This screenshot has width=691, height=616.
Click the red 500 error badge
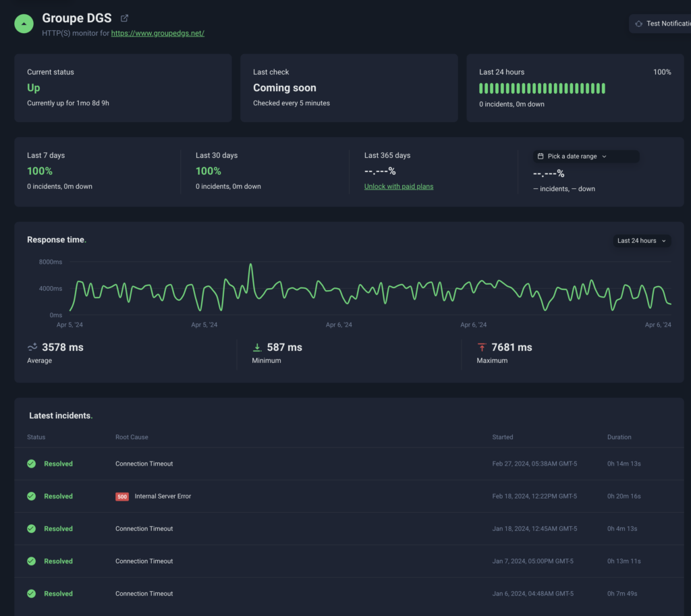pos(122,497)
